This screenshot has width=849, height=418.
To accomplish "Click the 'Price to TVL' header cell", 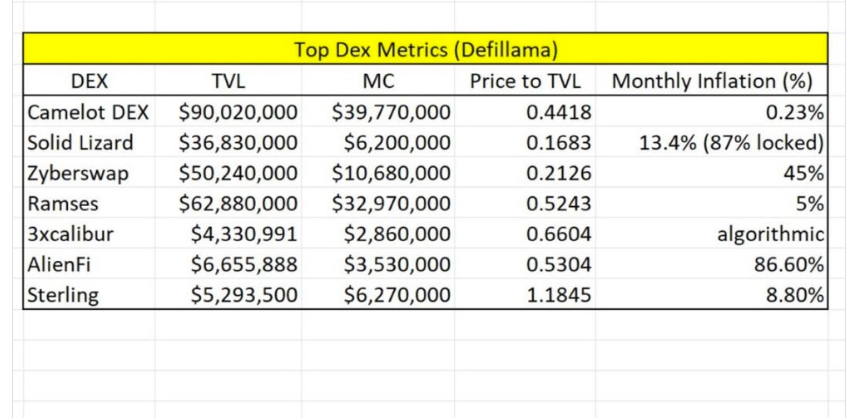I will pos(525,81).
